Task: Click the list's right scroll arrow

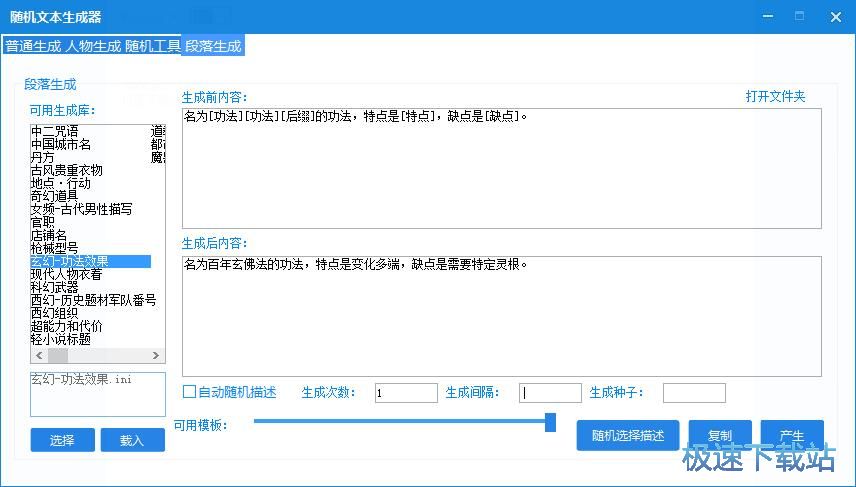Action: coord(156,355)
